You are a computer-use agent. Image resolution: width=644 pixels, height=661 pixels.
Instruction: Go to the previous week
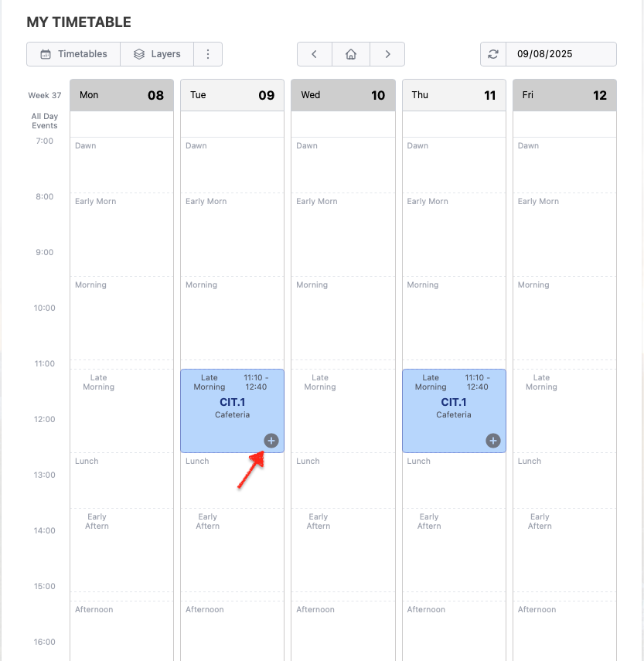315,54
